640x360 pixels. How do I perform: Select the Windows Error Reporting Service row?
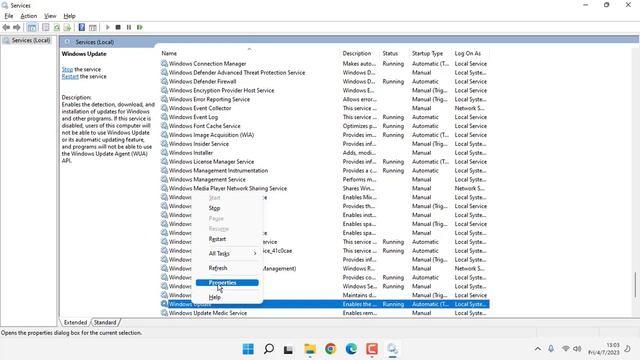point(324,99)
